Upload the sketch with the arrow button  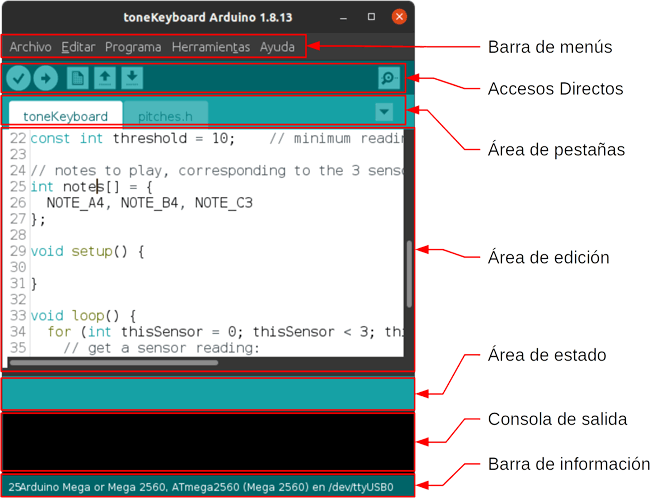[x=45, y=78]
